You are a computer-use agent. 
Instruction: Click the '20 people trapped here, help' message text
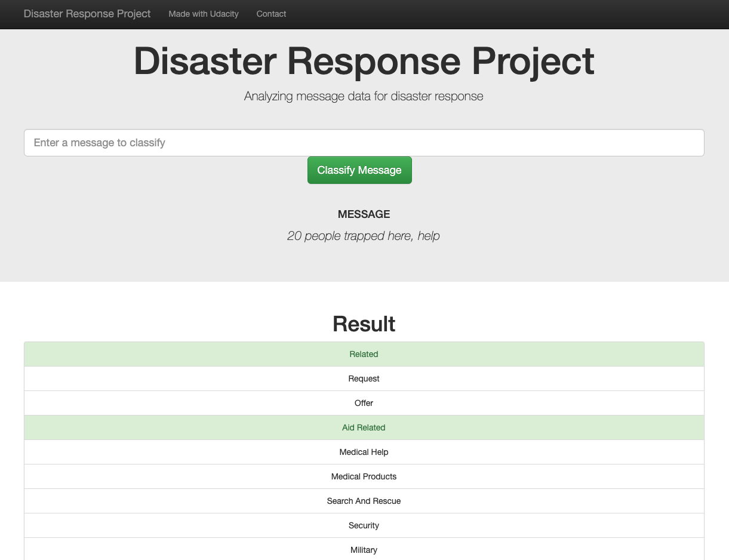(x=364, y=236)
